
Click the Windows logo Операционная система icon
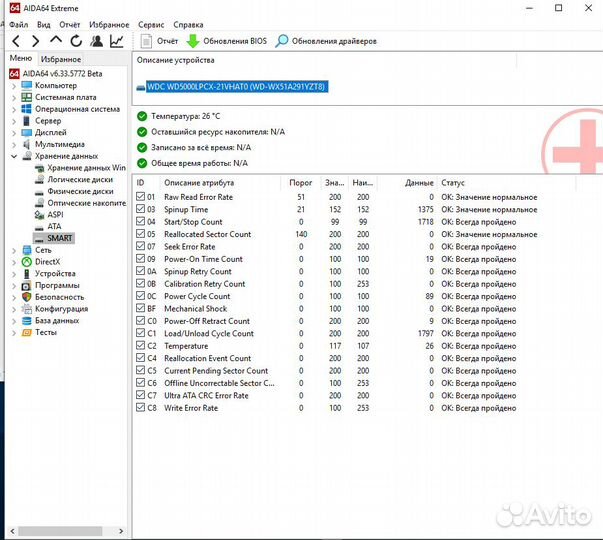point(27,109)
